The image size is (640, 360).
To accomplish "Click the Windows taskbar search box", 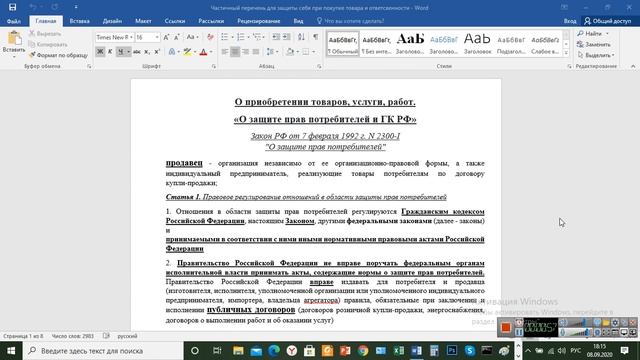I will tap(103, 351).
